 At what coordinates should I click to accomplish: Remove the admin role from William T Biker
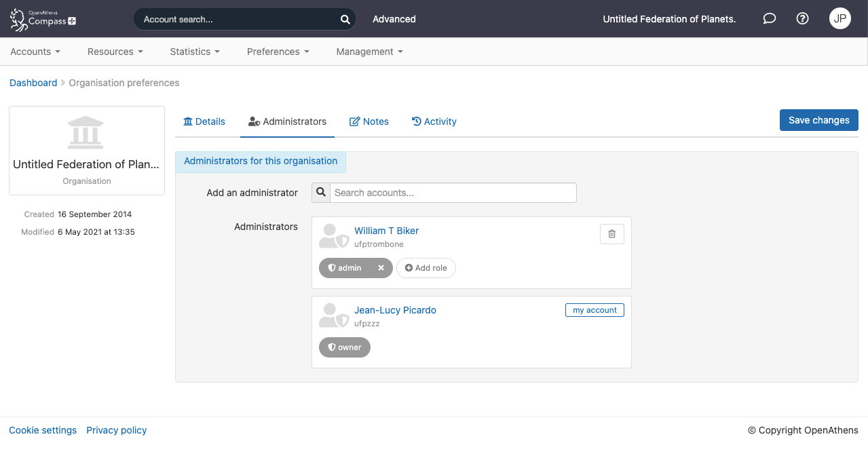point(381,267)
